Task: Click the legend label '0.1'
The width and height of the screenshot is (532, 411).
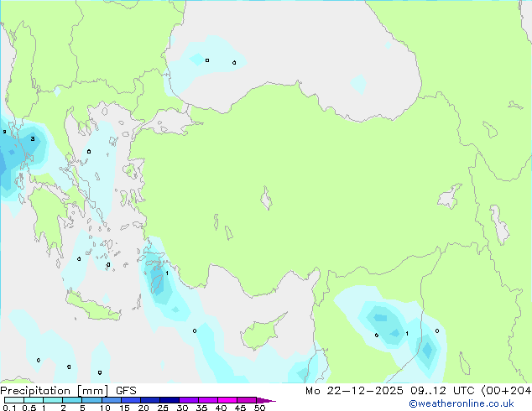Action: click(9, 408)
